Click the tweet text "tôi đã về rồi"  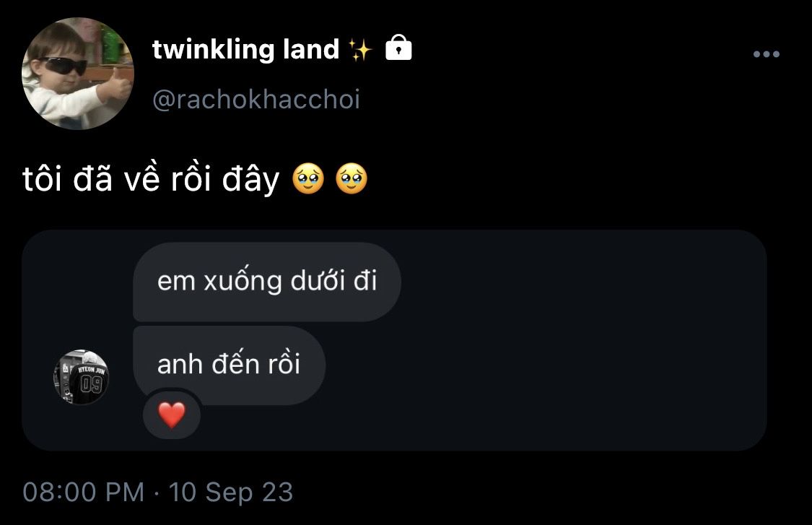[117, 179]
